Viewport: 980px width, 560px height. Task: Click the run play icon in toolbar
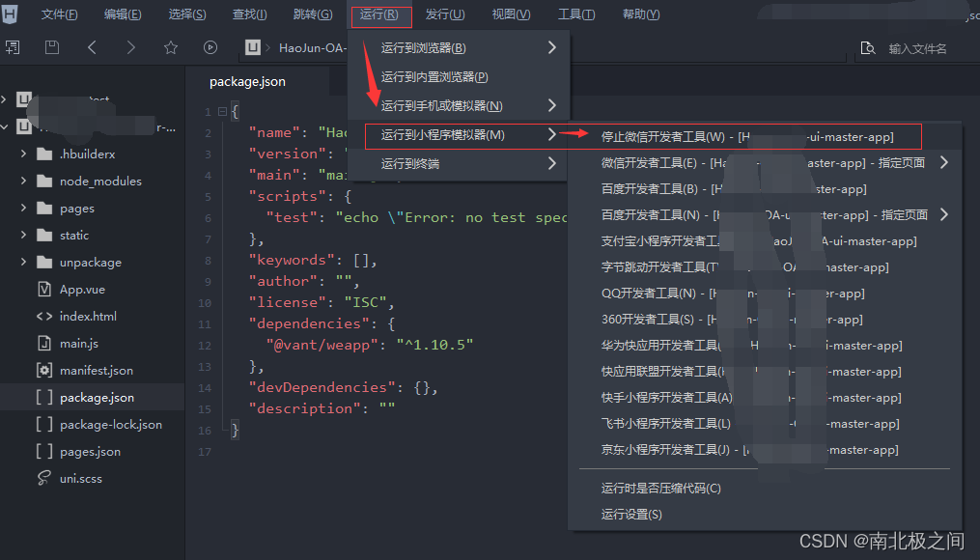210,47
